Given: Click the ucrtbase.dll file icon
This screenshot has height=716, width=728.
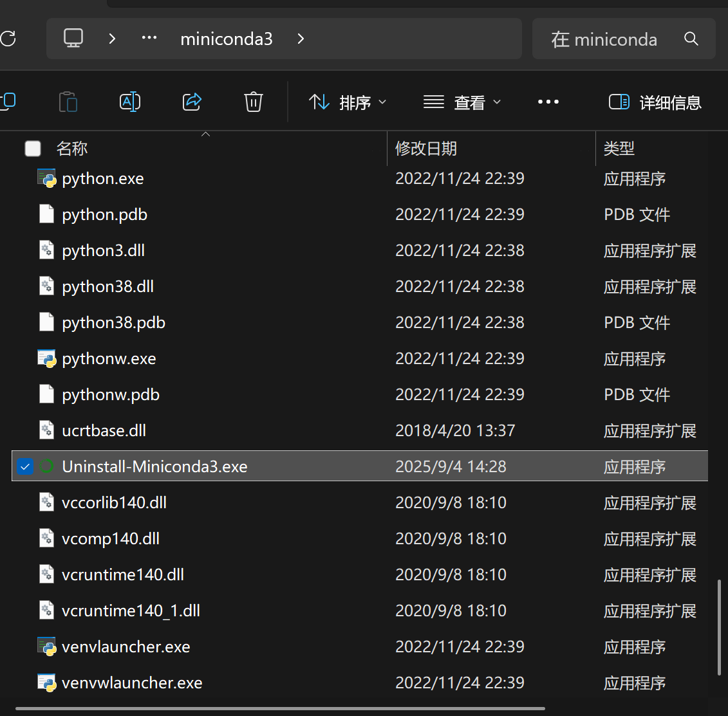Looking at the screenshot, I should (47, 430).
